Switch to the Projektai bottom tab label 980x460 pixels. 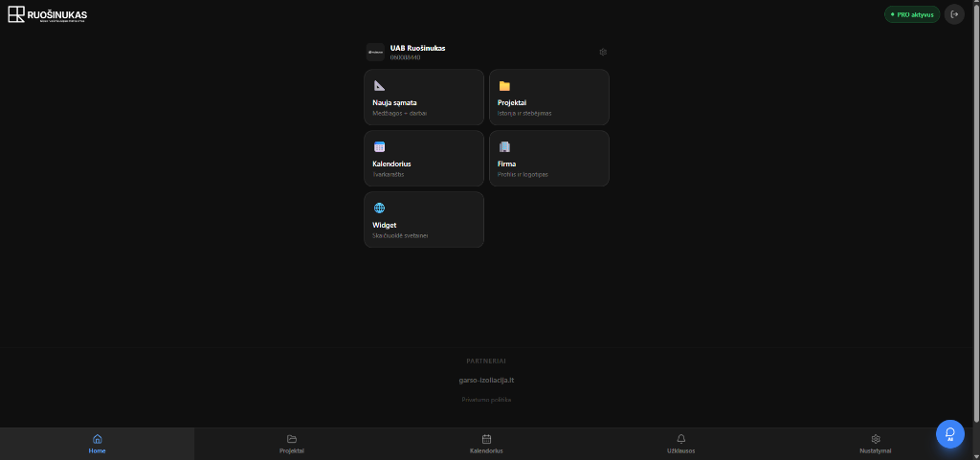(x=292, y=450)
